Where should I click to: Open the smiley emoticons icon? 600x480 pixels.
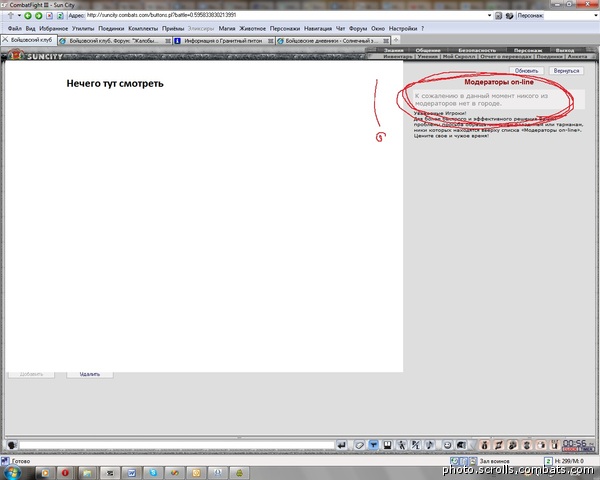coord(447,445)
